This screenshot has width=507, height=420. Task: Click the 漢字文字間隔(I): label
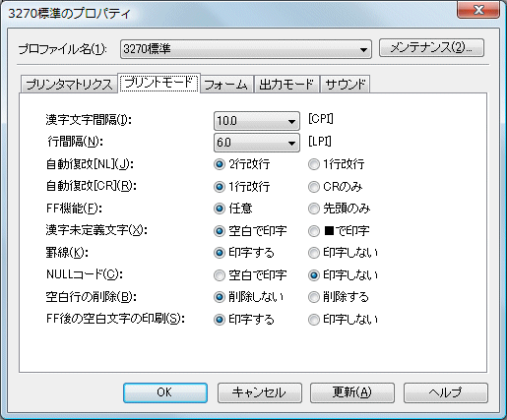[x=89, y=120]
